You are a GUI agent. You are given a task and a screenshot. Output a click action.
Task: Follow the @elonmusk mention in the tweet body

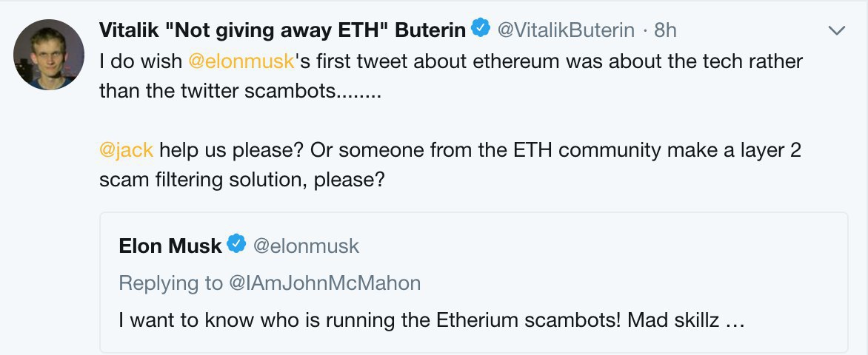click(240, 61)
